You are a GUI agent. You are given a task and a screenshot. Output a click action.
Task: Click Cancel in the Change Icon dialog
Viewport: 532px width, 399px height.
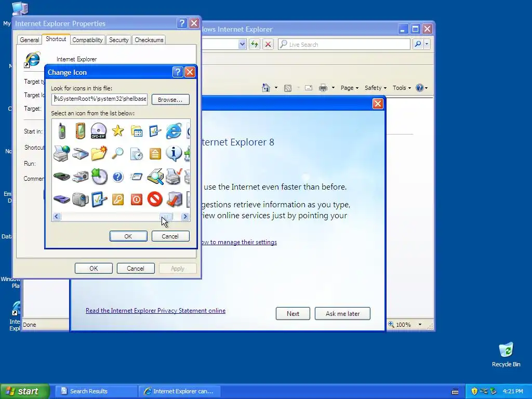[170, 236]
